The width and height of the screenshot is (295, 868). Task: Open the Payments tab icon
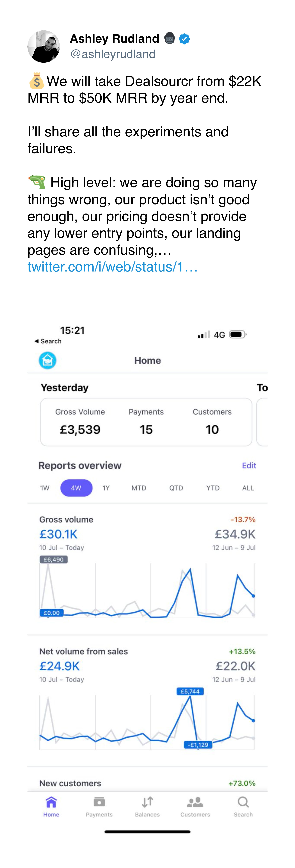click(x=99, y=803)
